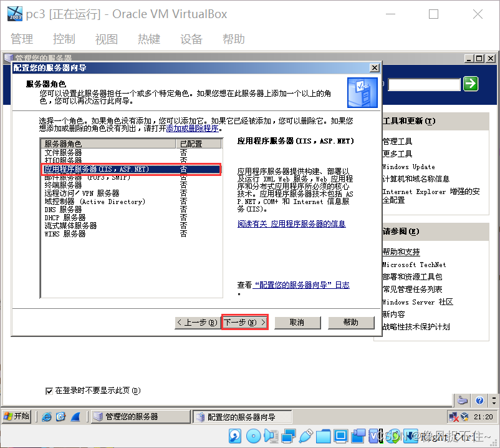The width and height of the screenshot is (500, 448).
Task: Select 远程访问/VPN 服务器 role row
Action: 132,193
